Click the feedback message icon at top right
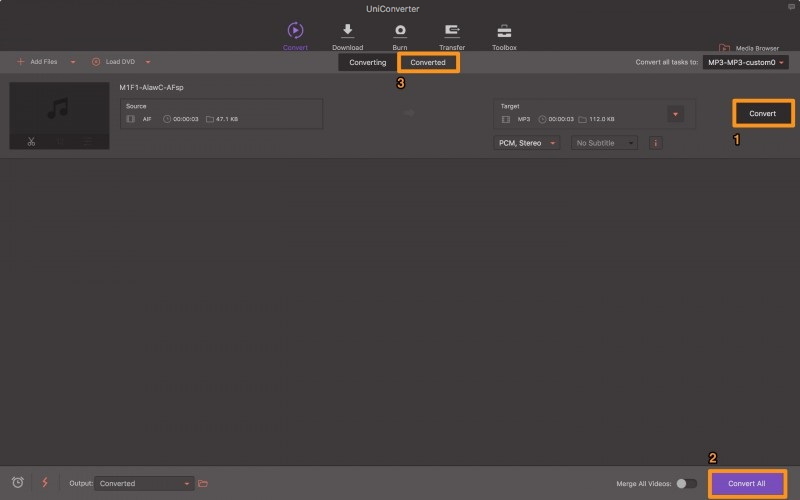The width and height of the screenshot is (800, 500). coord(791,7)
